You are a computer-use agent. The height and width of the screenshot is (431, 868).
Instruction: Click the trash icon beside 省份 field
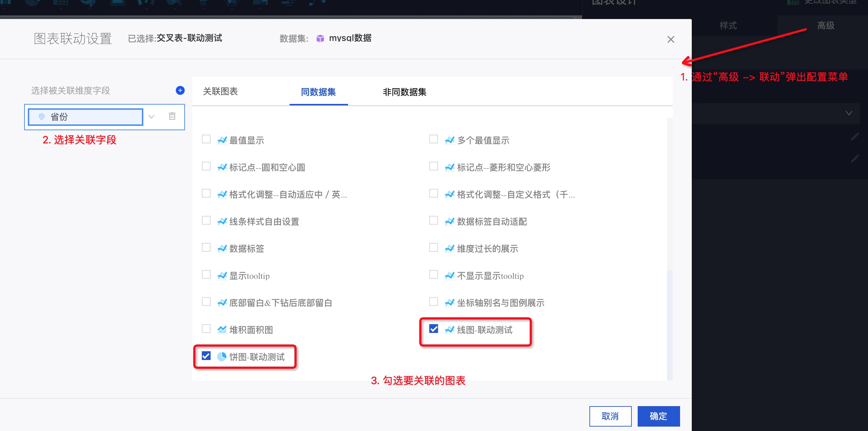[172, 116]
